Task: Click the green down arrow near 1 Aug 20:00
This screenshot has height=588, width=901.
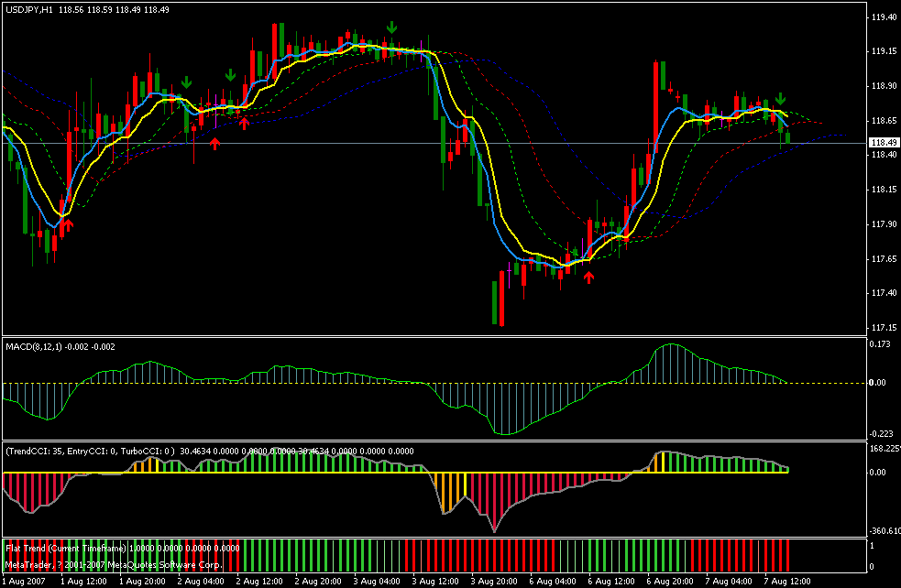Action: coord(186,83)
